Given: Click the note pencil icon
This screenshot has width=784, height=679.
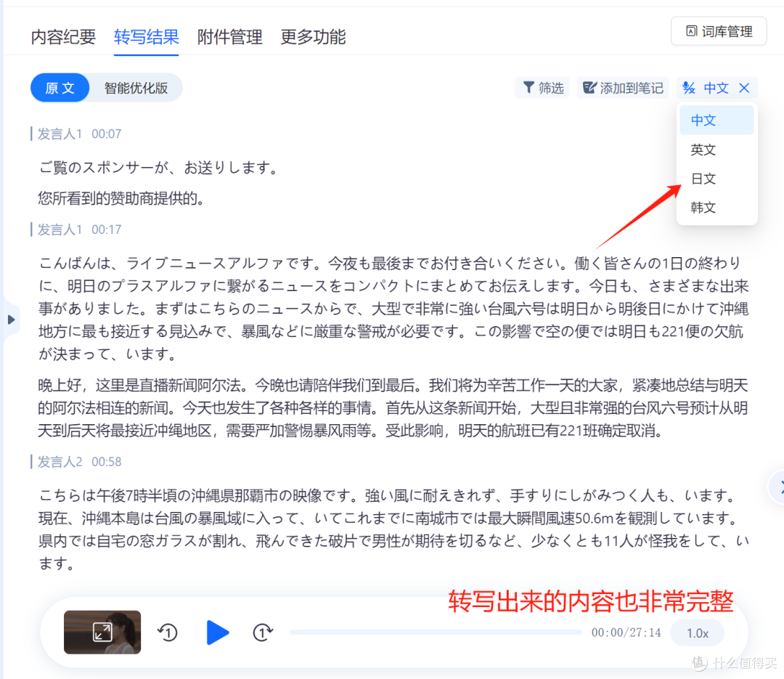Looking at the screenshot, I should coord(589,88).
